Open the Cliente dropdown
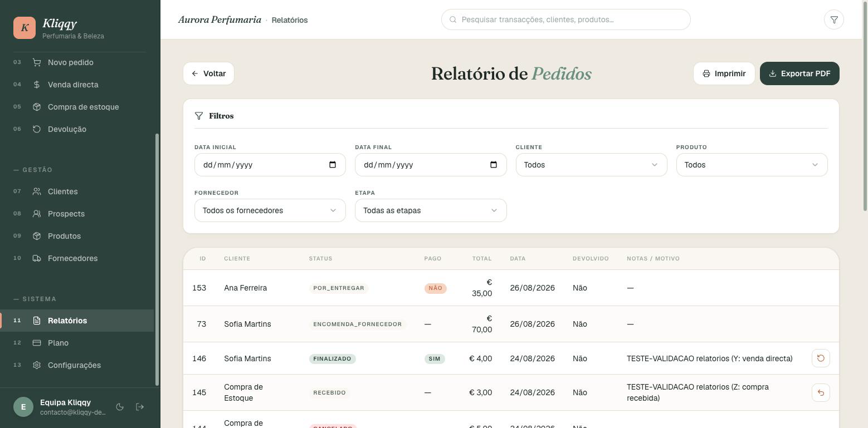 point(591,165)
